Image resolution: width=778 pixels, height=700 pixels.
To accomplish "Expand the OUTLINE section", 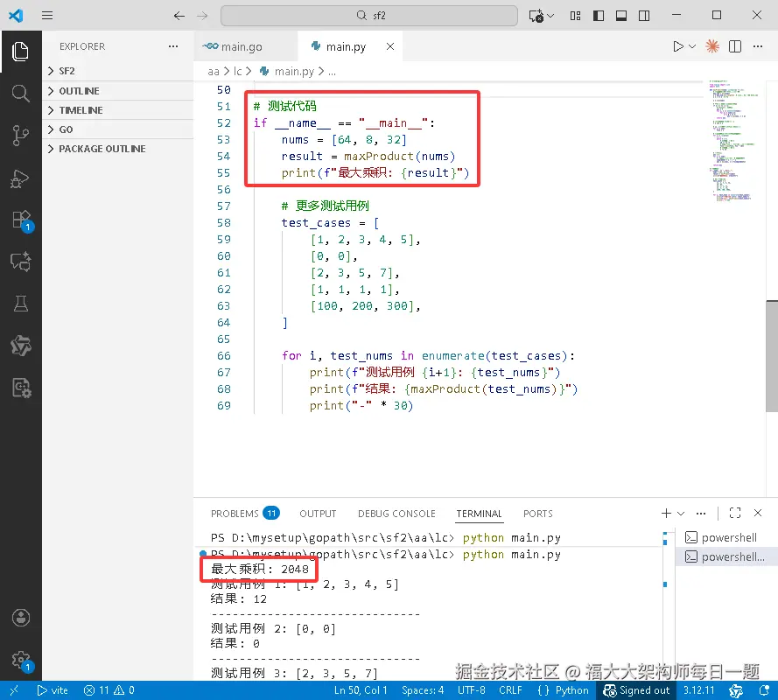I will 117,91.
